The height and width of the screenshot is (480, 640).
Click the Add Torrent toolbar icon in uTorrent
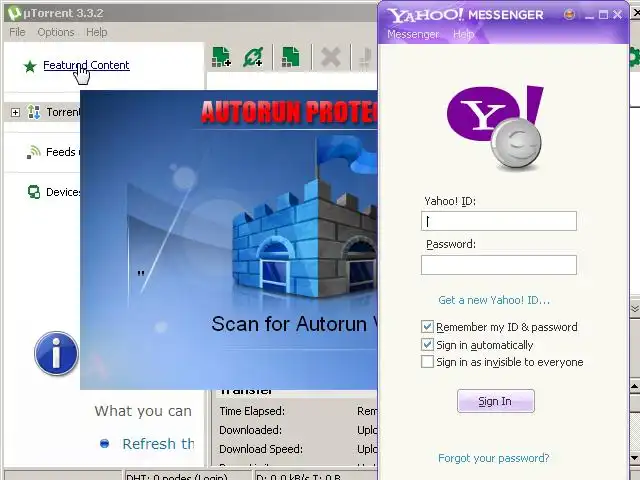221,57
